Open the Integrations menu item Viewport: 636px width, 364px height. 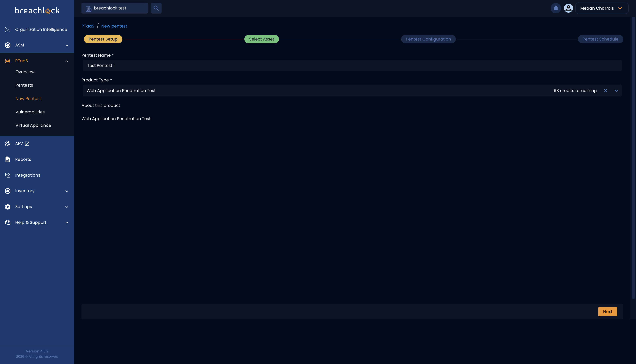pos(28,175)
